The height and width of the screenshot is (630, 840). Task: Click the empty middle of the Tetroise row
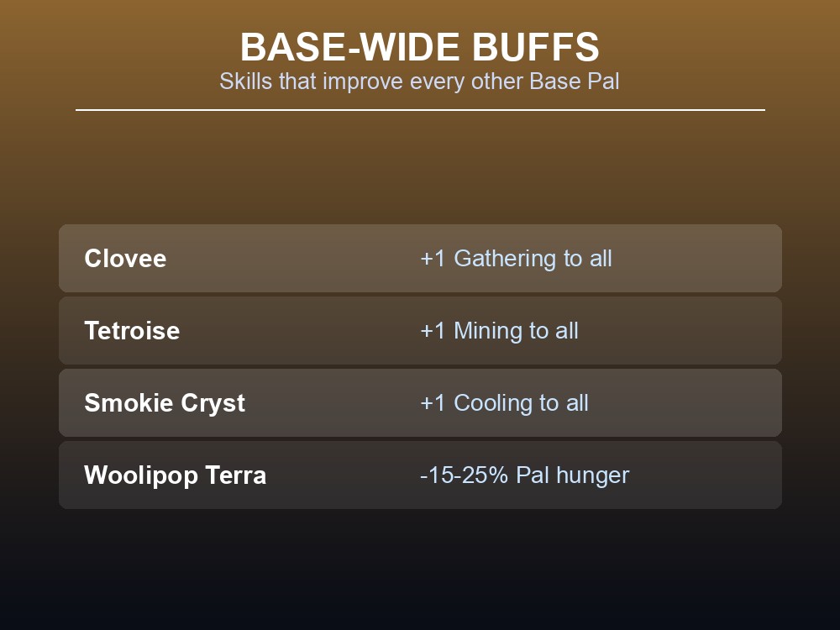300,330
